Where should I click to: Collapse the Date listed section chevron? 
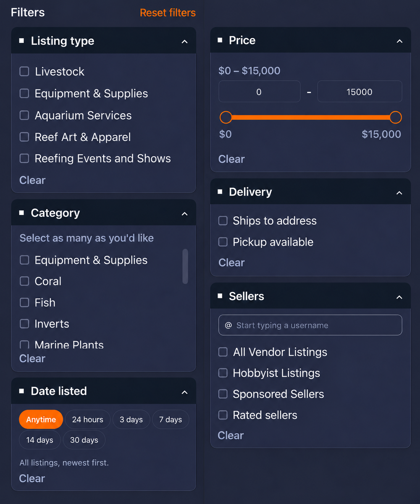184,392
